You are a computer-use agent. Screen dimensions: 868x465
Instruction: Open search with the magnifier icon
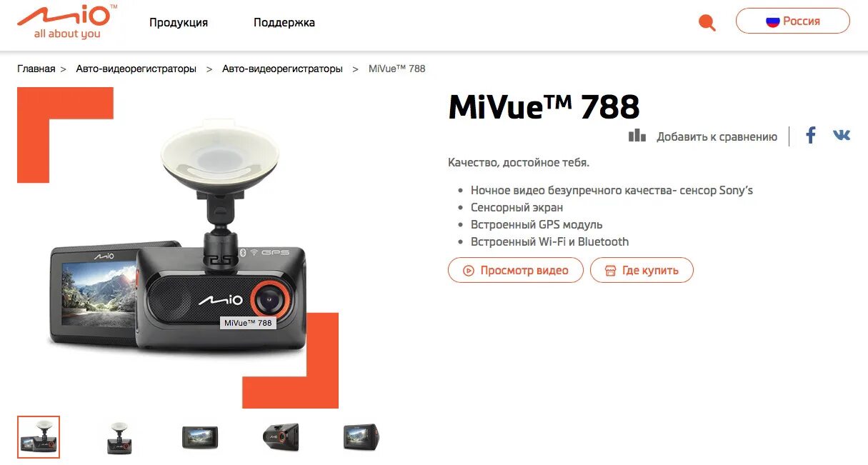coord(707,22)
